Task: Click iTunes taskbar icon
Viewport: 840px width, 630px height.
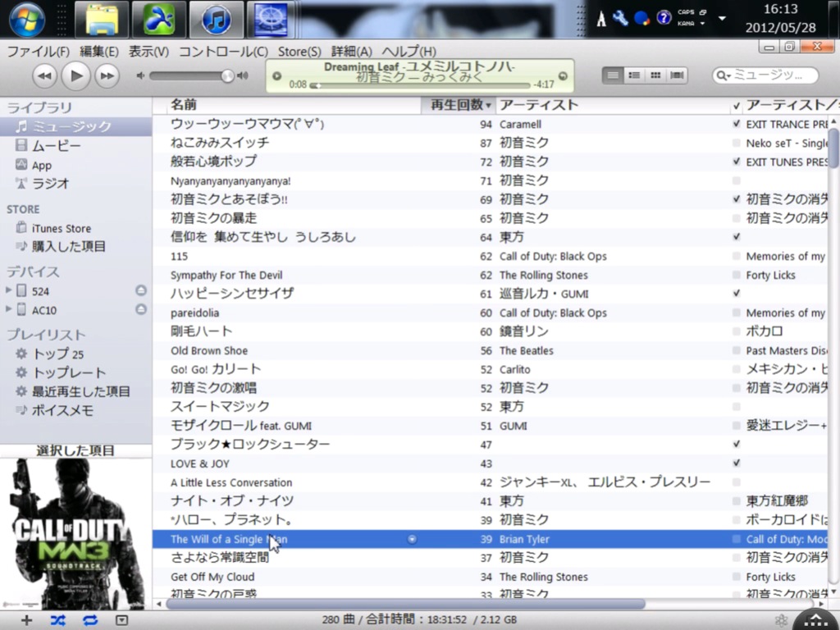Action: [x=216, y=20]
